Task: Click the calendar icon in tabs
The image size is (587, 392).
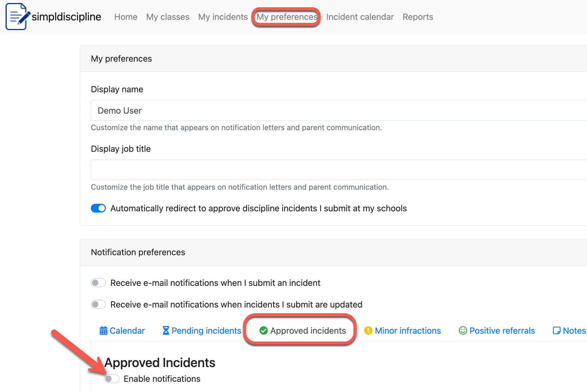Action: tap(103, 331)
